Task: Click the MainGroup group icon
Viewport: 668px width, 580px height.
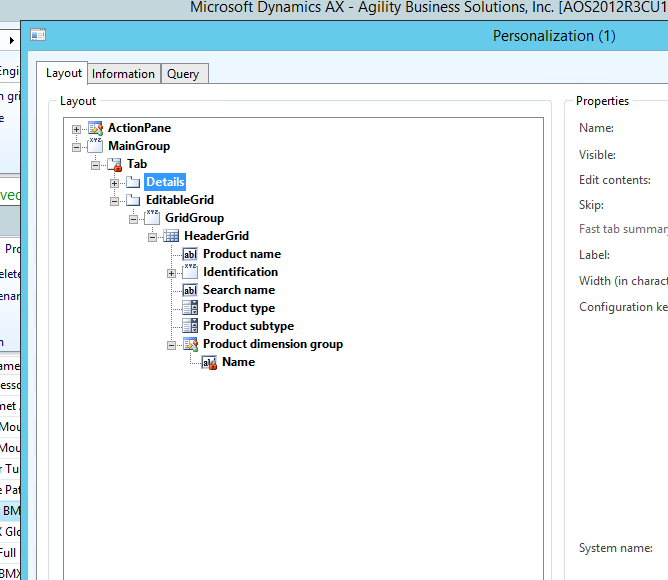Action: [95, 146]
